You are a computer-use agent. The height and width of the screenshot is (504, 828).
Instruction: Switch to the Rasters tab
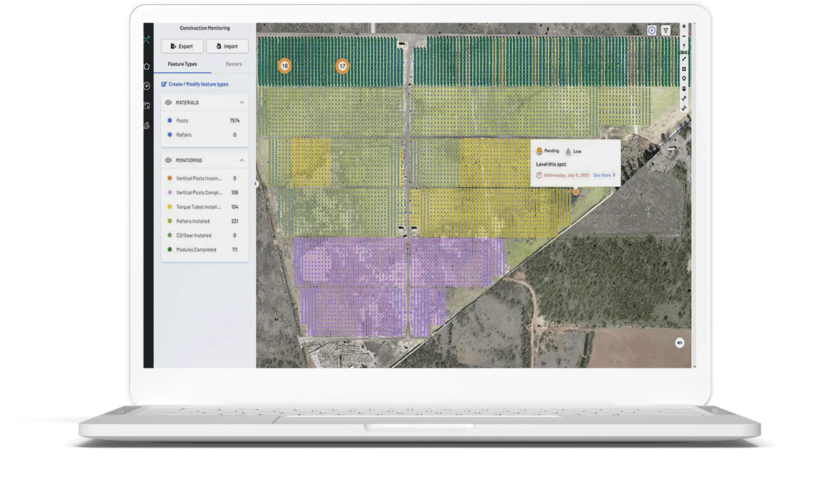pyautogui.click(x=233, y=64)
